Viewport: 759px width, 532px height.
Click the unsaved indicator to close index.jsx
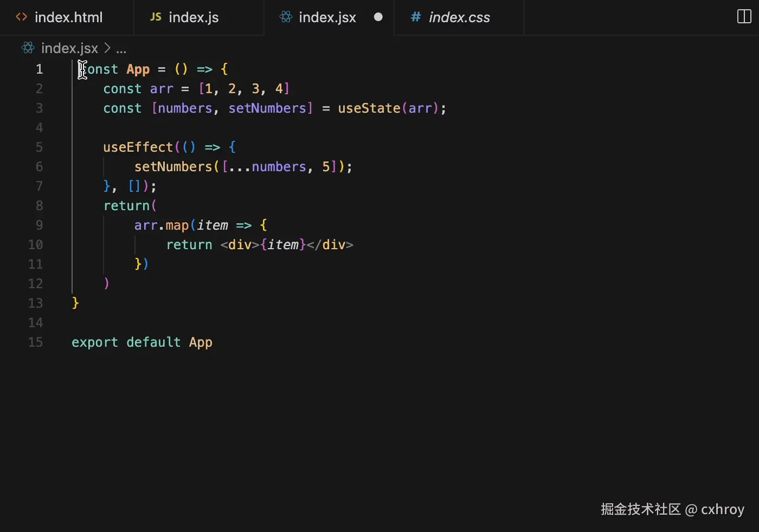[x=378, y=17]
